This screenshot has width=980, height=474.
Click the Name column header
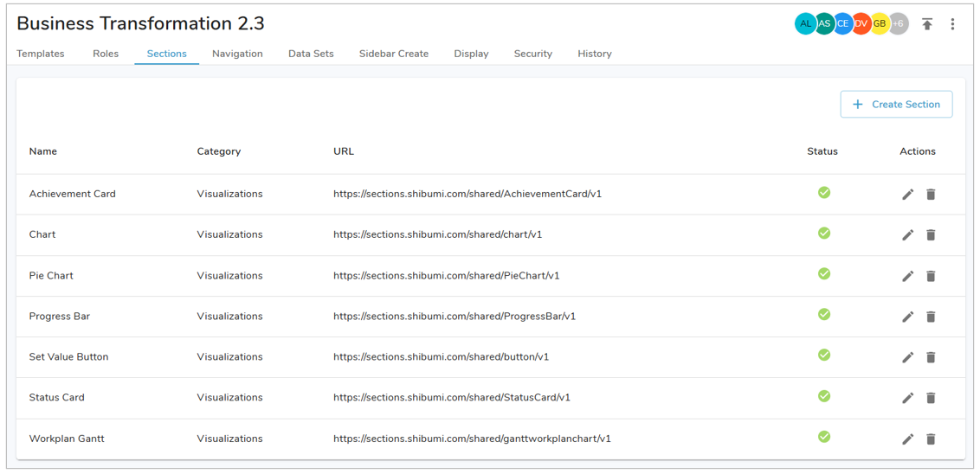point(43,151)
